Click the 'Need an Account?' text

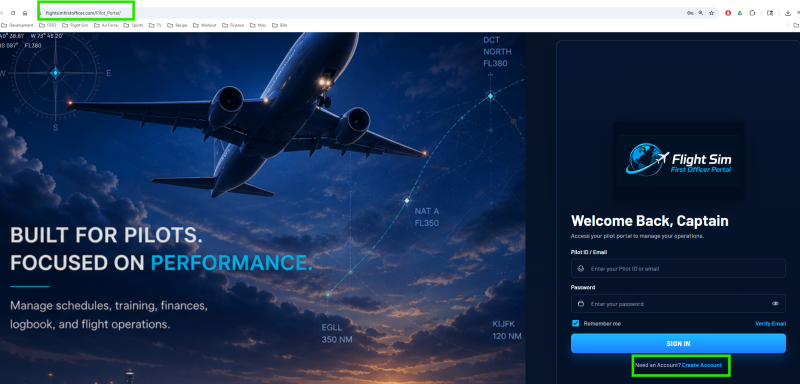(658, 365)
